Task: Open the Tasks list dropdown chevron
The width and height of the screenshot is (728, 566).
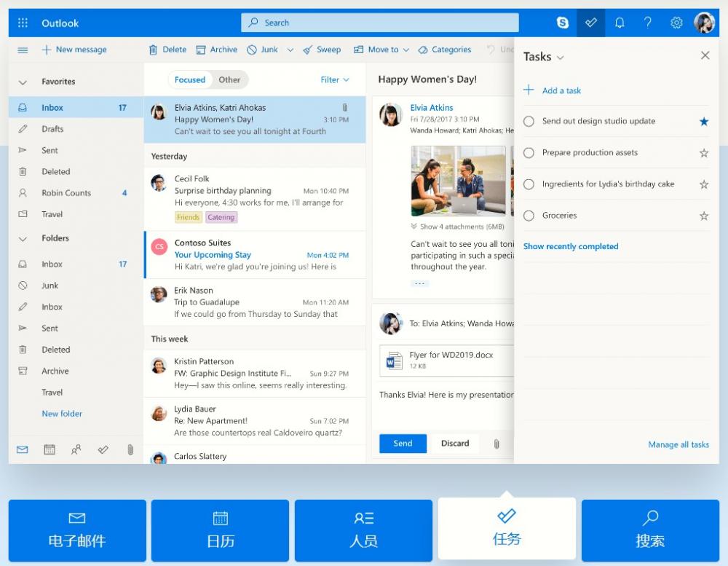Action: click(560, 58)
